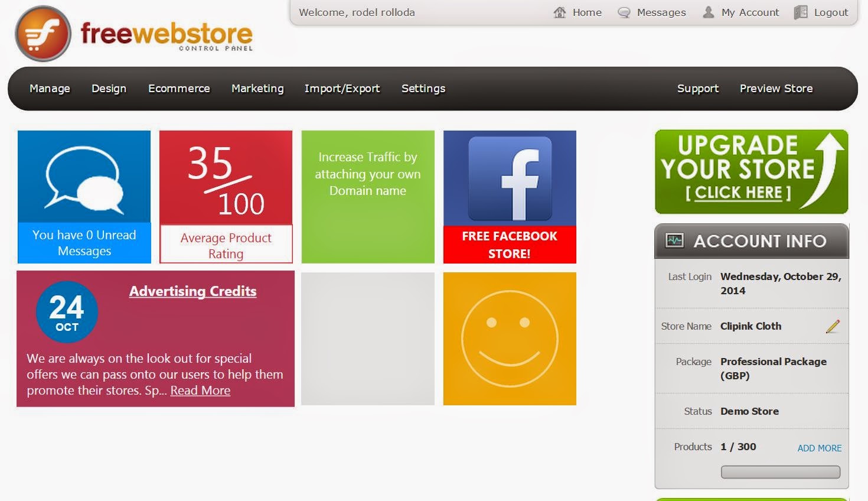This screenshot has width=868, height=501.
Task: Go to the My Account link
Action: coord(750,12)
